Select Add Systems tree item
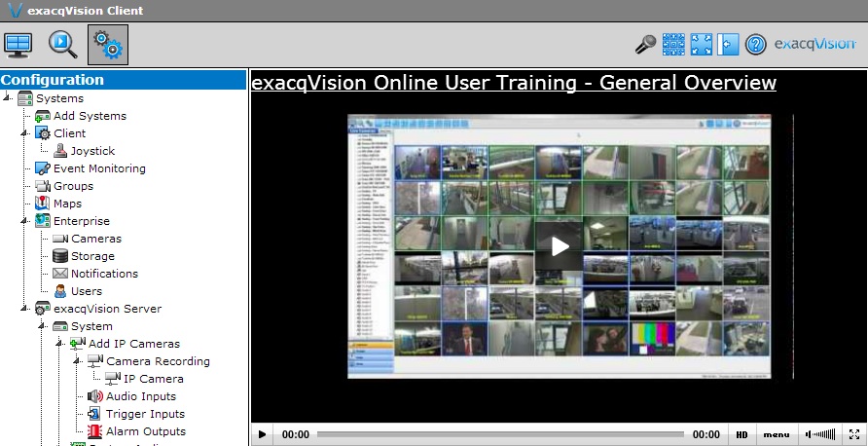 pyautogui.click(x=89, y=116)
